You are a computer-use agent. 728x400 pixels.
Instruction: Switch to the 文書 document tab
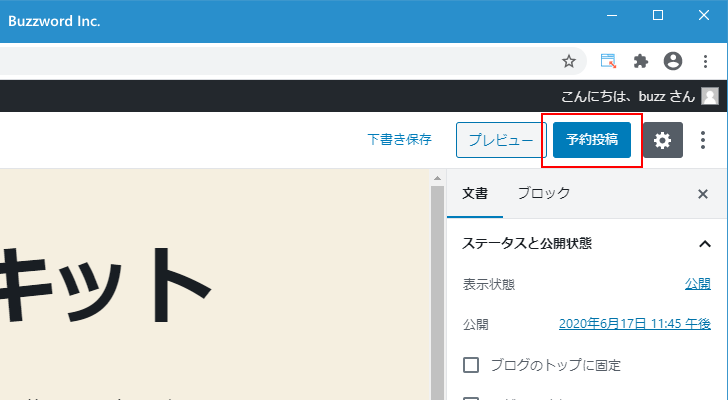pyautogui.click(x=475, y=194)
